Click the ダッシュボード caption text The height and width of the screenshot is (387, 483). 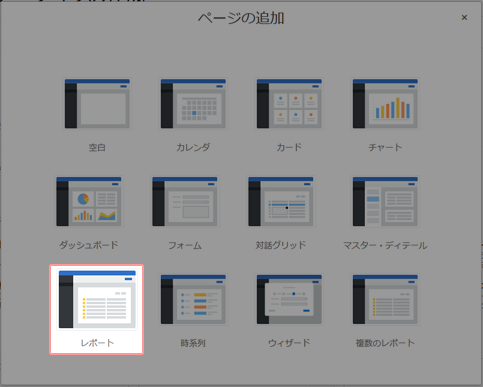click(x=89, y=245)
